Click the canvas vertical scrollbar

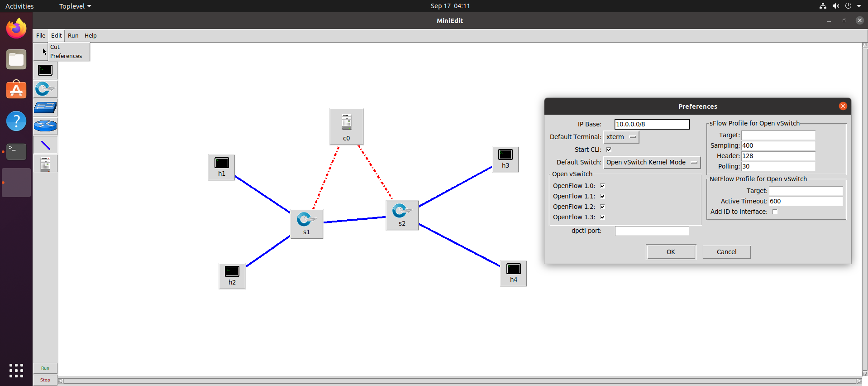[x=865, y=209]
